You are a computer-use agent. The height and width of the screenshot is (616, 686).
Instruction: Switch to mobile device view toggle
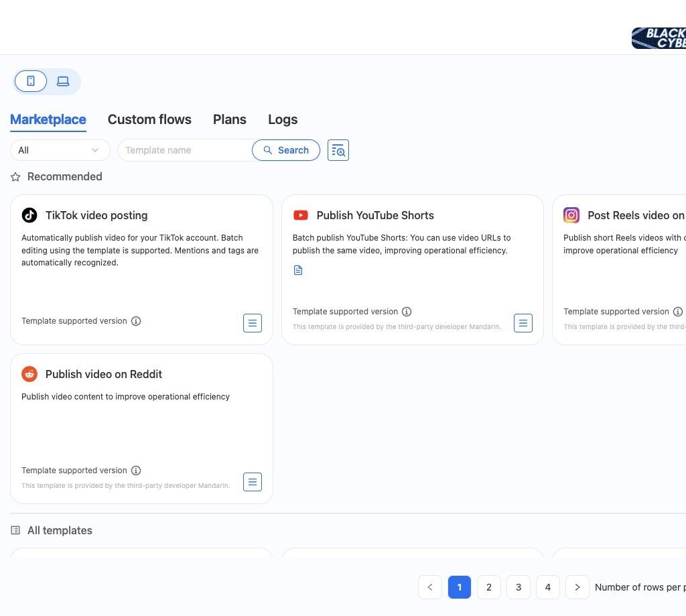(x=31, y=81)
